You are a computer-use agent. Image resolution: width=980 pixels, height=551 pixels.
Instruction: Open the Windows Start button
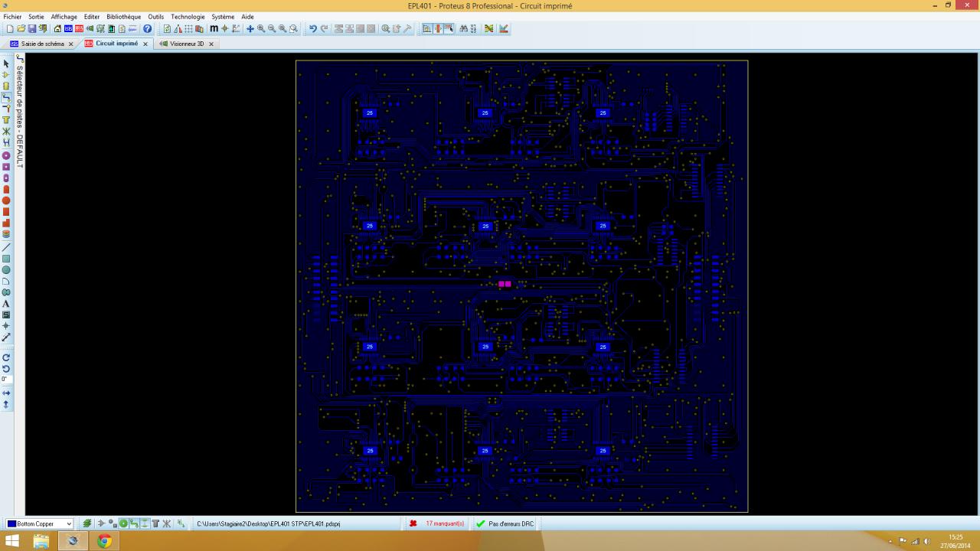[x=12, y=542]
